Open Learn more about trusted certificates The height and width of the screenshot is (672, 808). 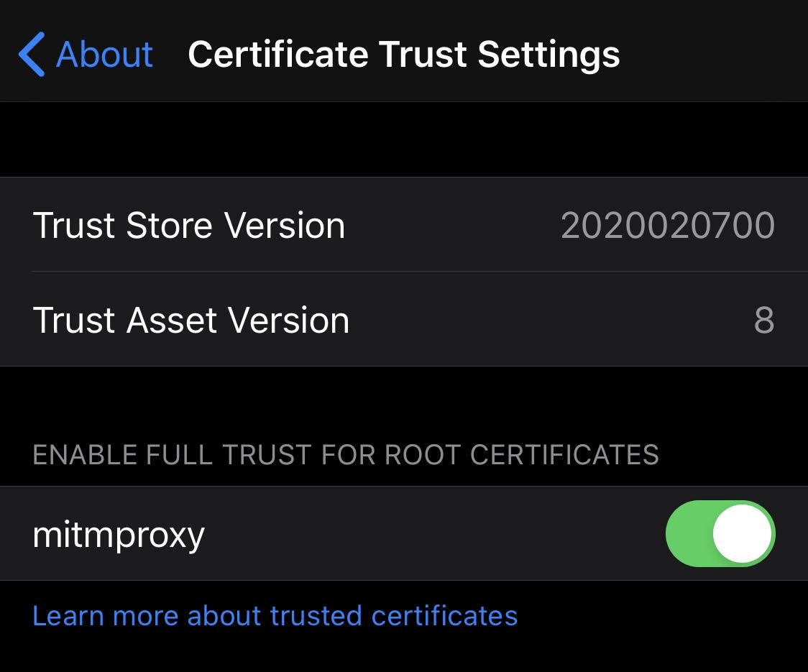tap(275, 616)
